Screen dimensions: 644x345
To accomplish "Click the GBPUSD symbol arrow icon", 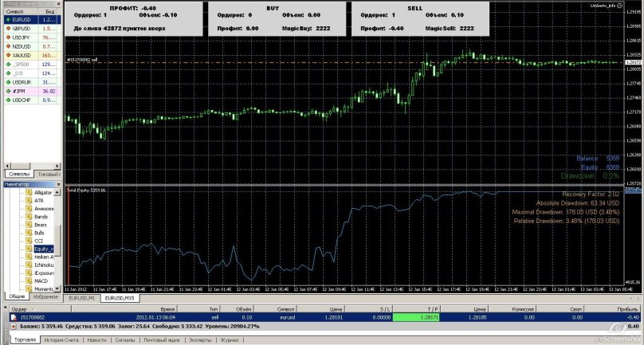I will (x=6, y=28).
